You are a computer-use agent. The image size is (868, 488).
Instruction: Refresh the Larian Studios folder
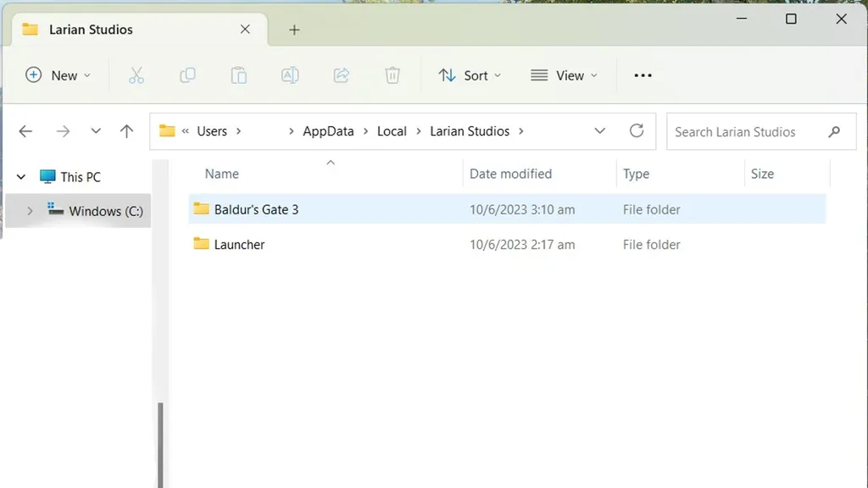point(637,131)
